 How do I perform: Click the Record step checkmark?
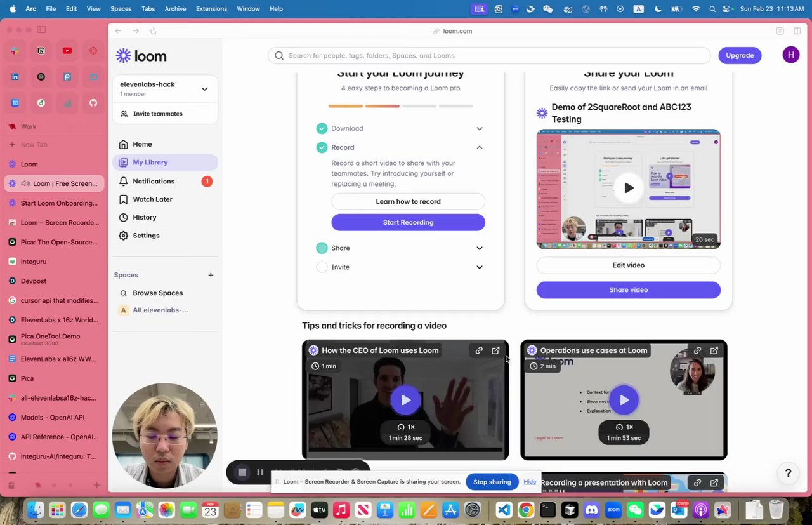322,147
